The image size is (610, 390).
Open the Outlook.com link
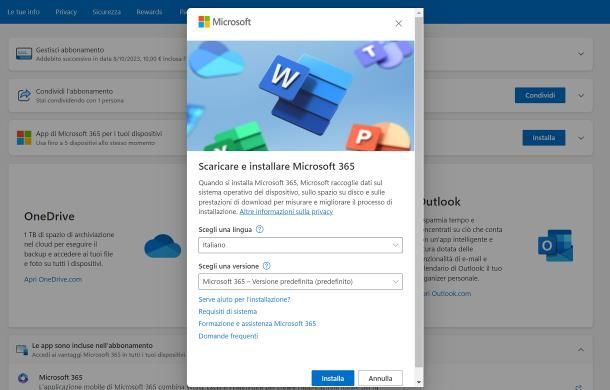pyautogui.click(x=447, y=293)
